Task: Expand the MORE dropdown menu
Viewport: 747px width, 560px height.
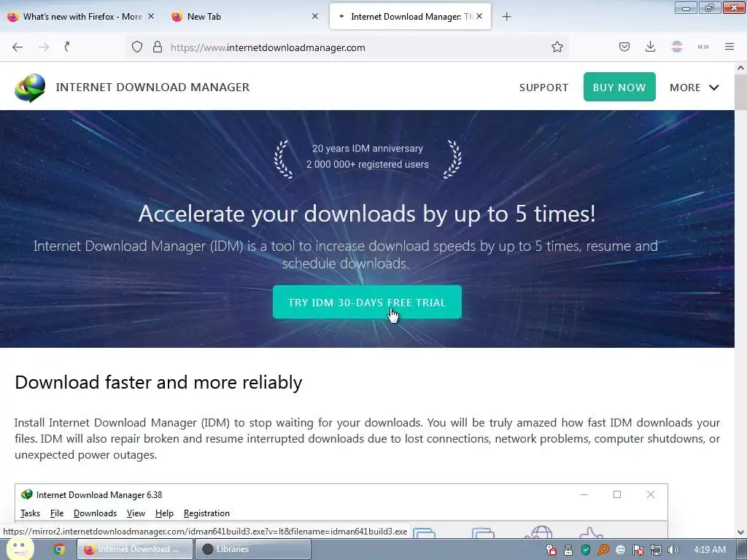Action: [x=694, y=87]
